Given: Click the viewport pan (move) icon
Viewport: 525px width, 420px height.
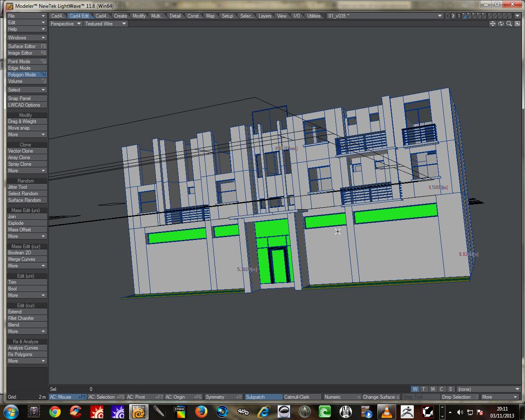Looking at the screenshot, I should (x=493, y=24).
